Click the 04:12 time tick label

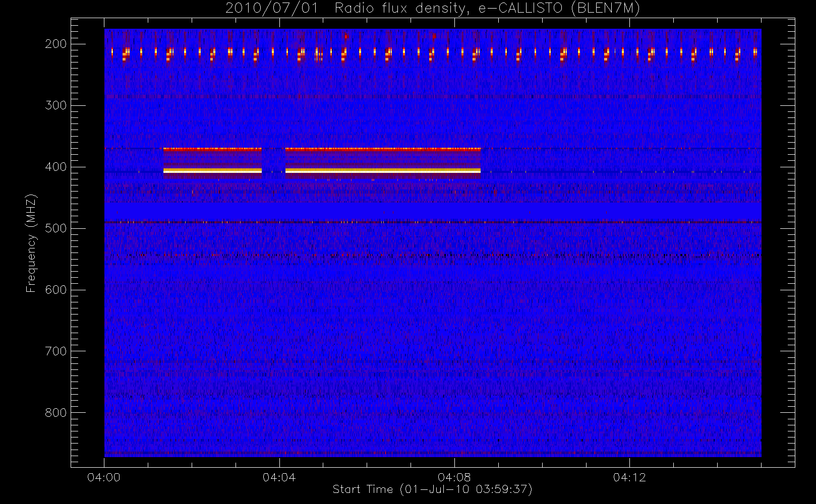[x=629, y=477]
